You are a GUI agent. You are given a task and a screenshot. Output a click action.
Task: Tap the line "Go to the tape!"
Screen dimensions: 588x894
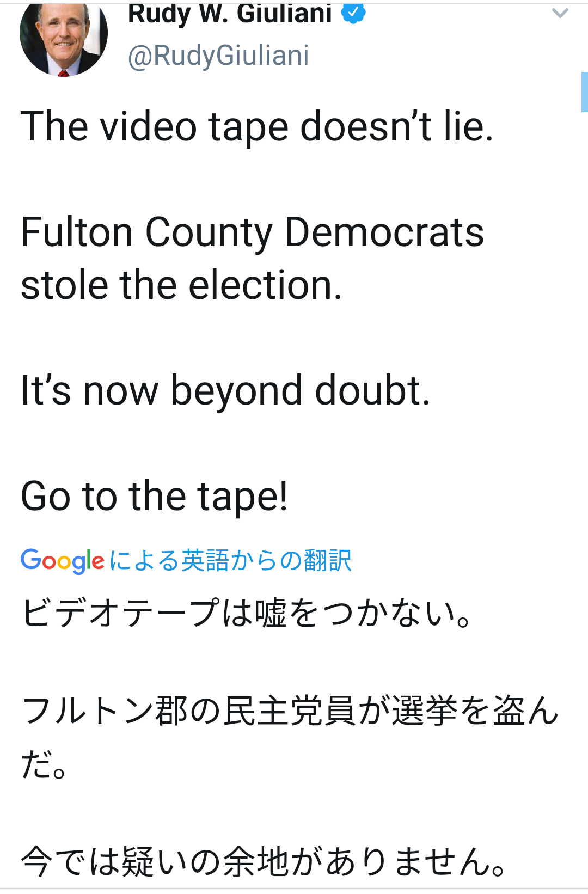(x=154, y=496)
